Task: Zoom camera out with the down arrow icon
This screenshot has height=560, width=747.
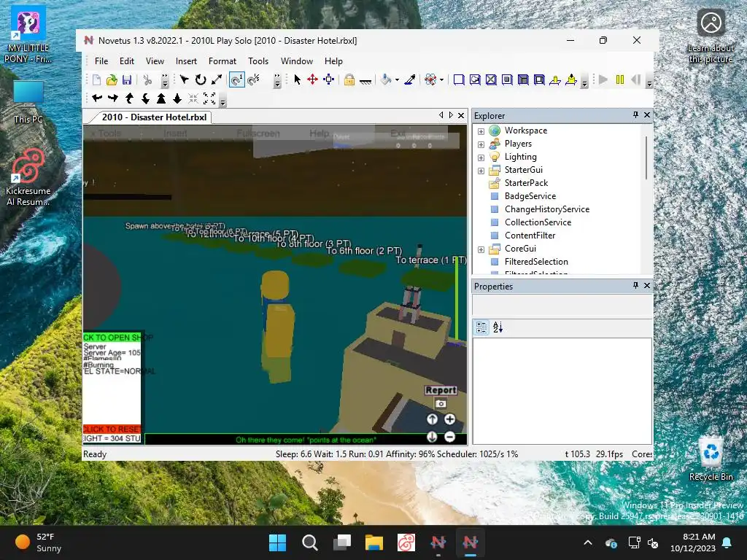Action: (177, 98)
